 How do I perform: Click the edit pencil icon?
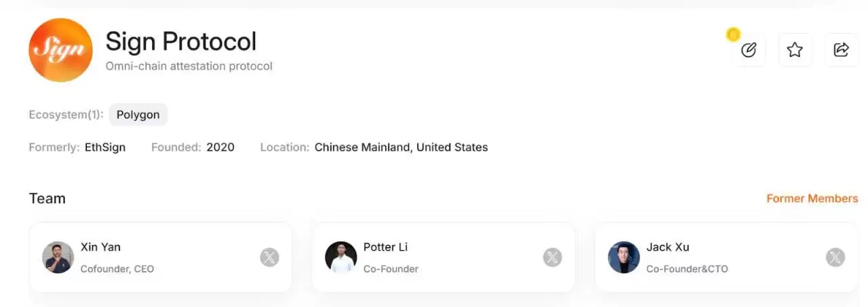point(749,50)
